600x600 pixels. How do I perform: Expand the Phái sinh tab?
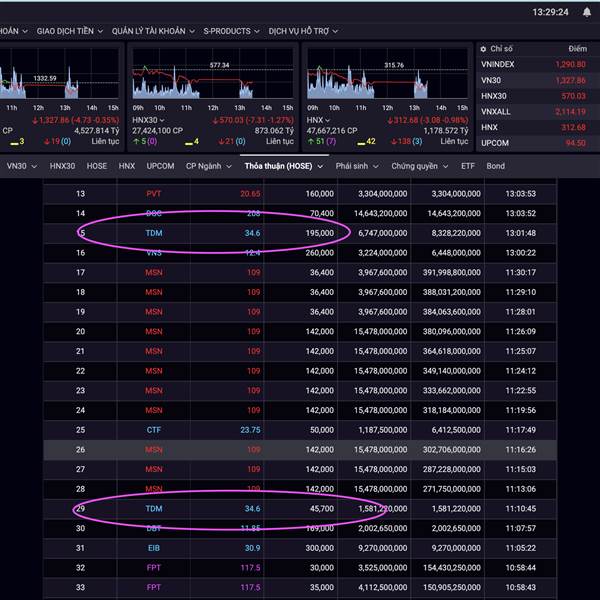pyautogui.click(x=357, y=166)
